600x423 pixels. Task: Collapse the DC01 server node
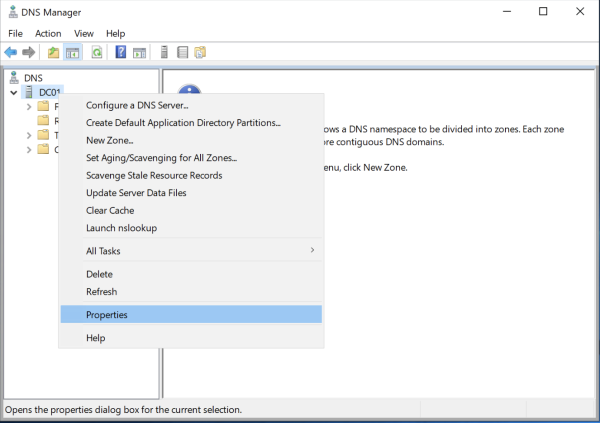click(x=13, y=92)
